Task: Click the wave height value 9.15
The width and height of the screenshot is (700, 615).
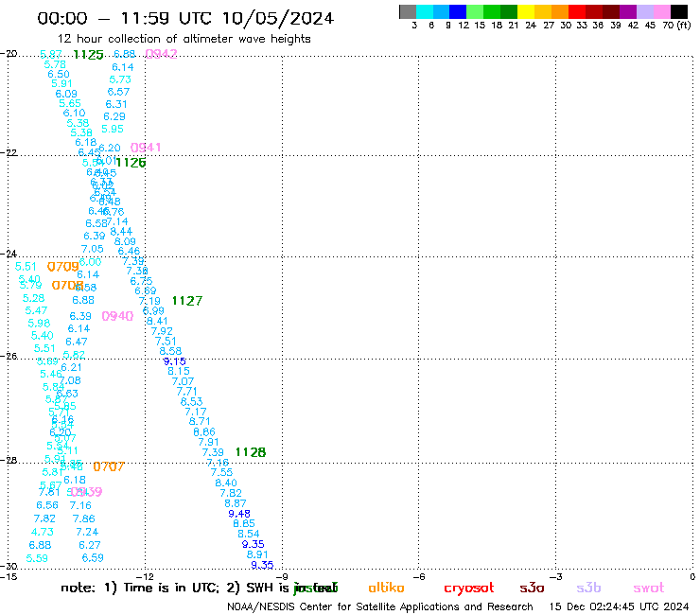Action: [x=175, y=361]
